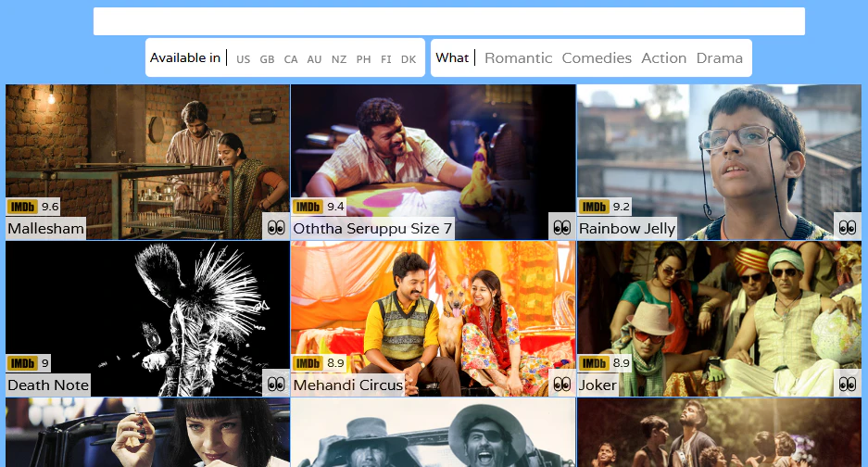The height and width of the screenshot is (467, 868).
Task: Click the eyes icon on Mehandi Circus card
Action: (562, 384)
